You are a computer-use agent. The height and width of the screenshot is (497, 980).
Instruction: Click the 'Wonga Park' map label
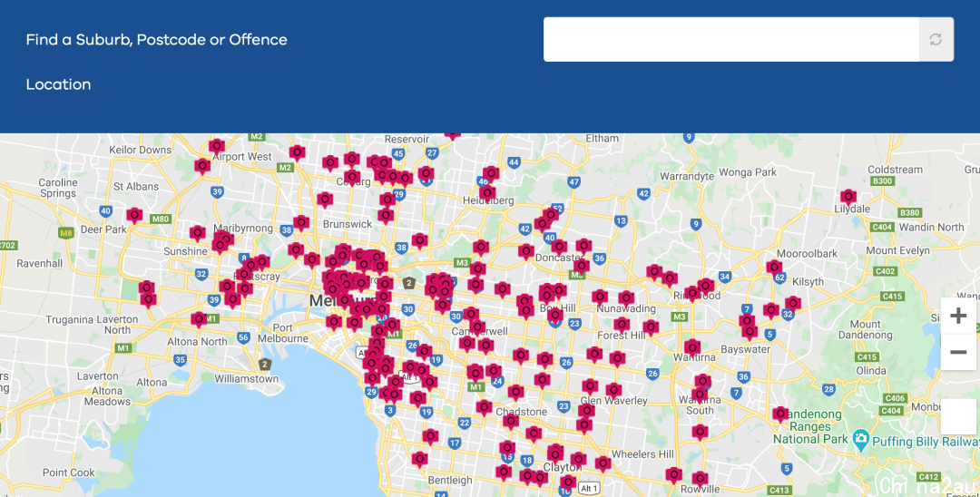748,171
